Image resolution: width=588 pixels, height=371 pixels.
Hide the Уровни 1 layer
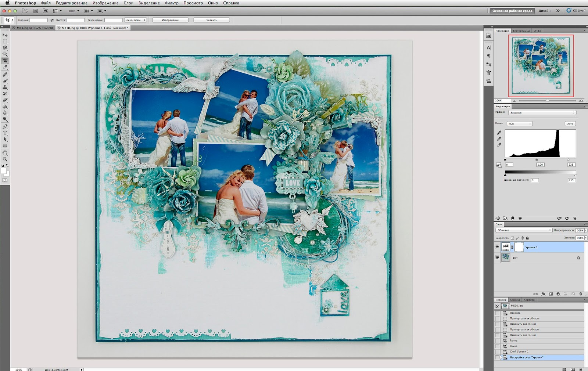coord(497,247)
